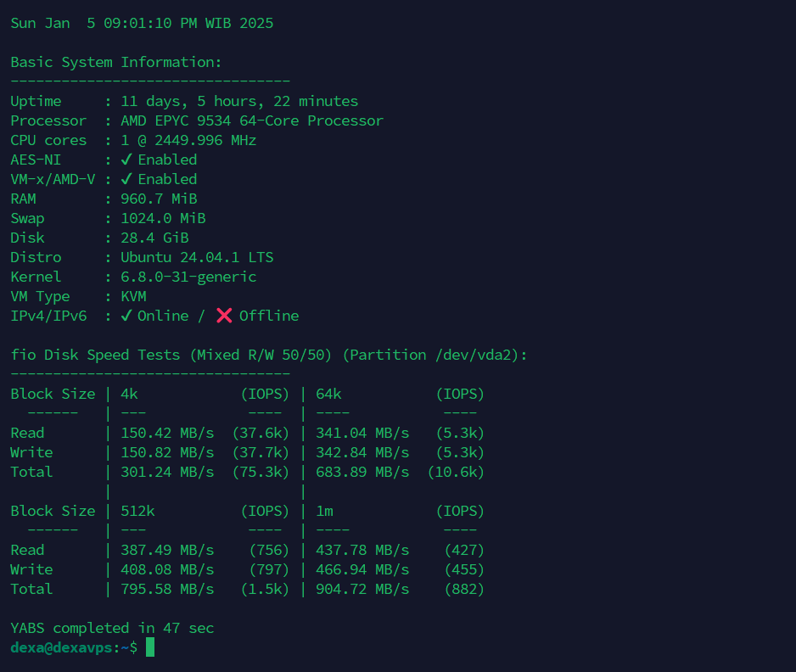Click the Ubuntu 24.04.1 LTS distro text

(197, 257)
